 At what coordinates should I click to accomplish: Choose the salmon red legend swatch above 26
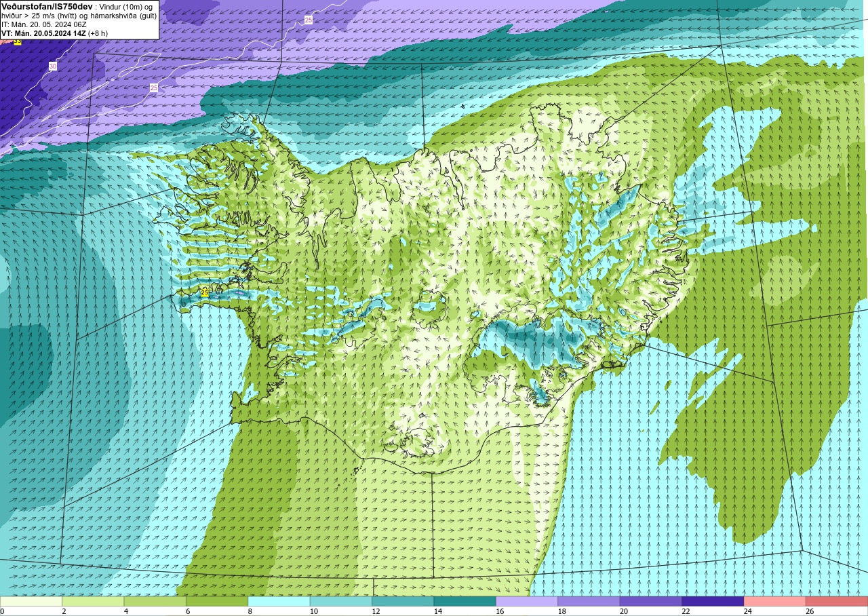837,601
